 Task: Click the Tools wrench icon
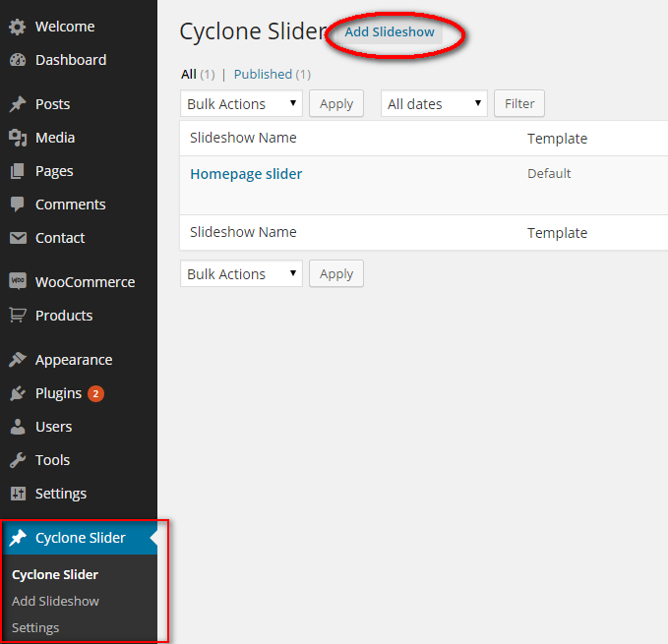(x=18, y=460)
